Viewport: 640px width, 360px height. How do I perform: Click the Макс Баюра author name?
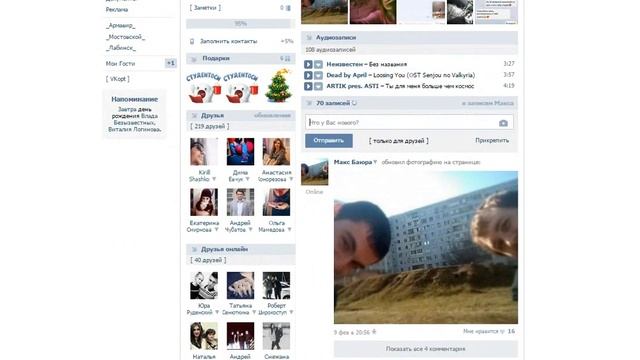click(353, 162)
